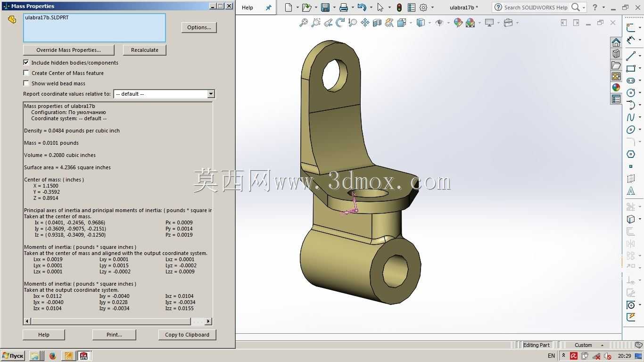Click Zoom to Area icon
Image resolution: width=644 pixels, height=362 pixels.
pyautogui.click(x=316, y=23)
